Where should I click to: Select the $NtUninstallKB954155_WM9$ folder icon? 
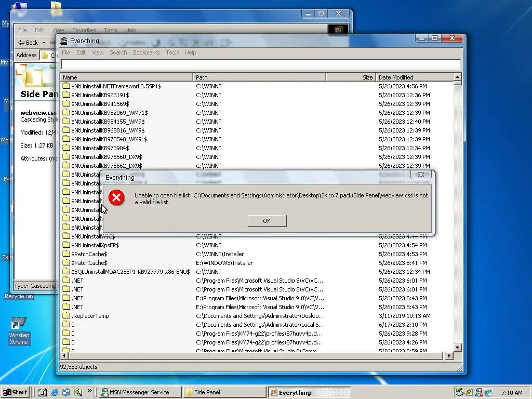point(66,122)
